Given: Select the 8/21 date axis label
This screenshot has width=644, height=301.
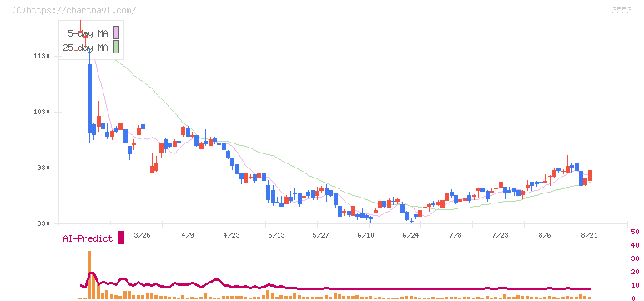Looking at the screenshot, I should (x=590, y=235).
